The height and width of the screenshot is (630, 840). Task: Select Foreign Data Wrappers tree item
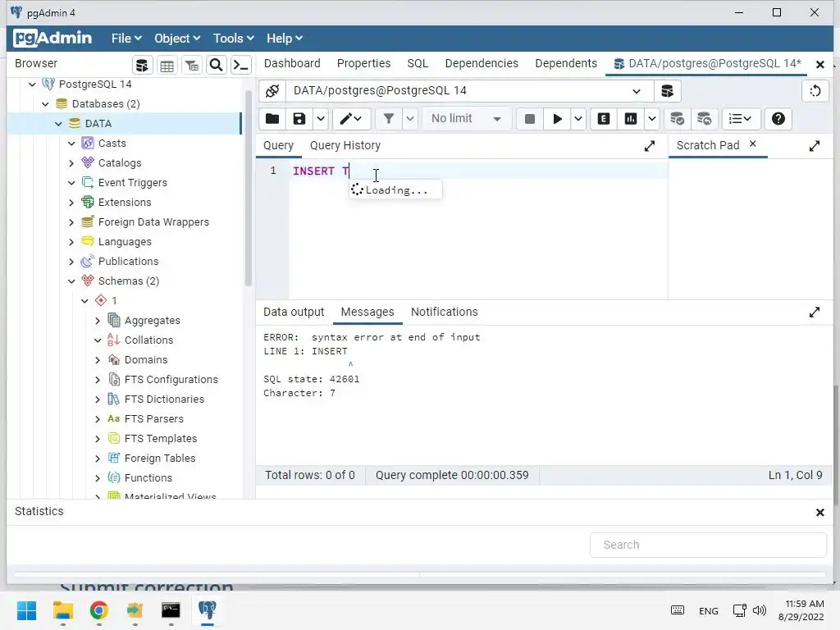click(x=153, y=222)
